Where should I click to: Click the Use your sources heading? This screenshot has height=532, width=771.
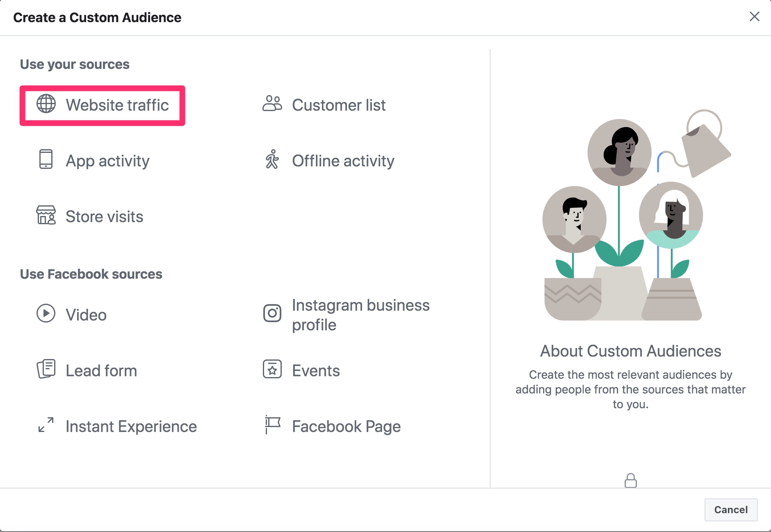click(x=75, y=64)
